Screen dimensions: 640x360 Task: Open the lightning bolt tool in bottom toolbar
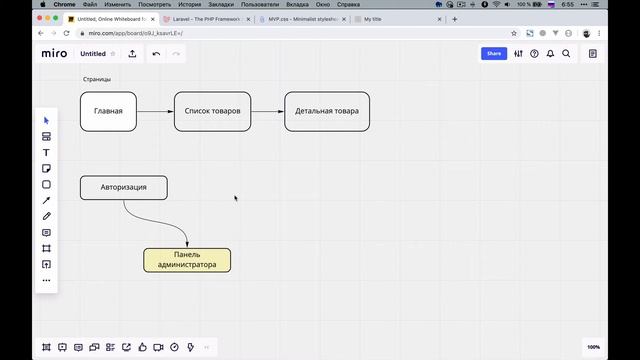190,347
